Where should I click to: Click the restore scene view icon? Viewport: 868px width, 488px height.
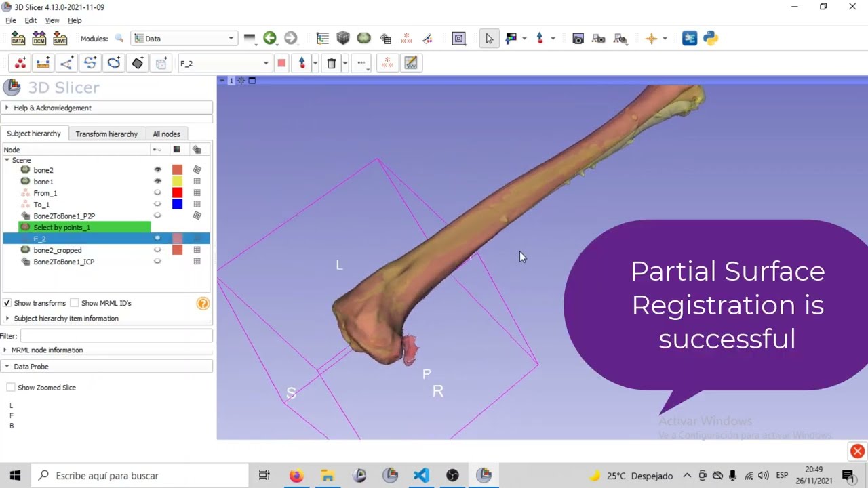point(620,39)
